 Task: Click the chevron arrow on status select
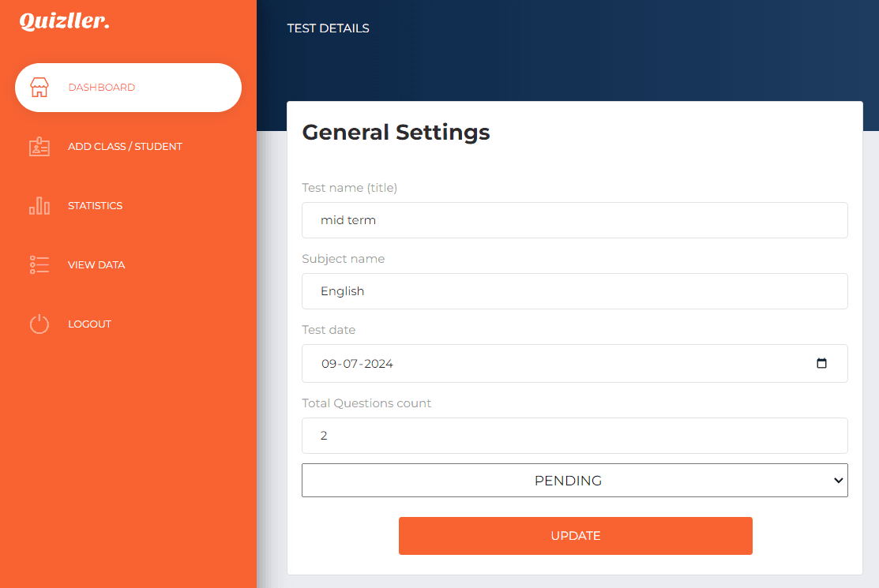pos(838,481)
